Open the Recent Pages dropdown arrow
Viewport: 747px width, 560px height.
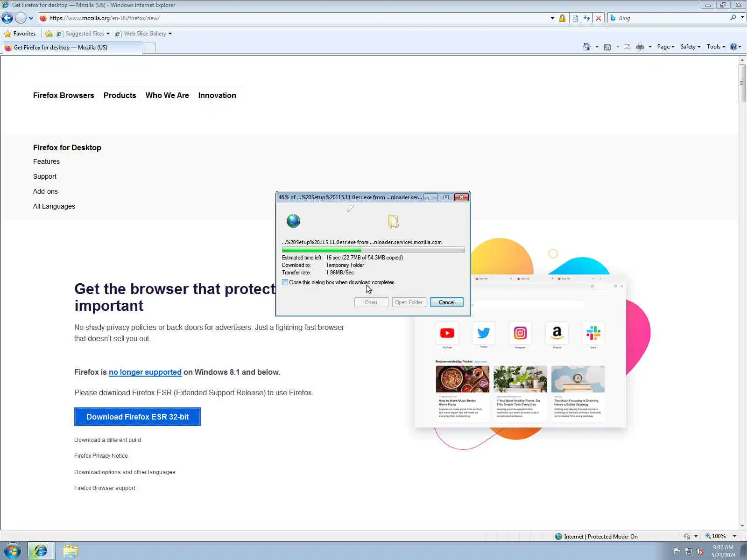tap(31, 18)
